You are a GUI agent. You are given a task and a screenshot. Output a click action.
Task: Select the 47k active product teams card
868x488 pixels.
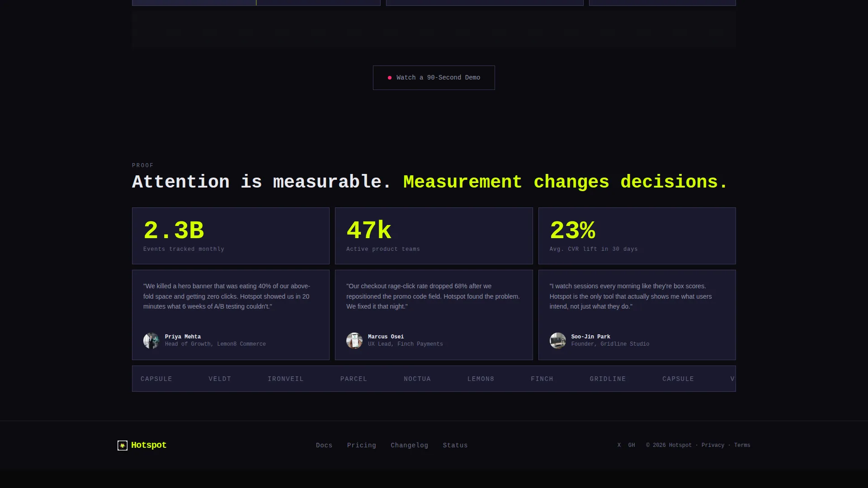[x=434, y=236]
